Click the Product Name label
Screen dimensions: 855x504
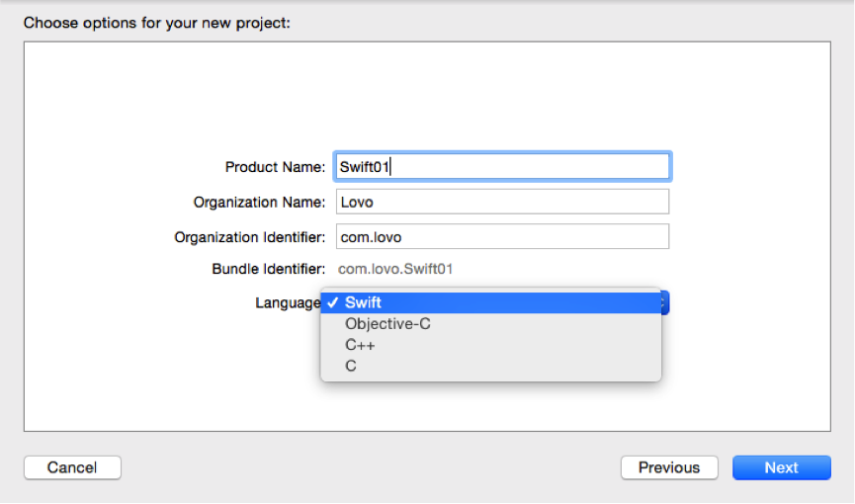point(275,167)
